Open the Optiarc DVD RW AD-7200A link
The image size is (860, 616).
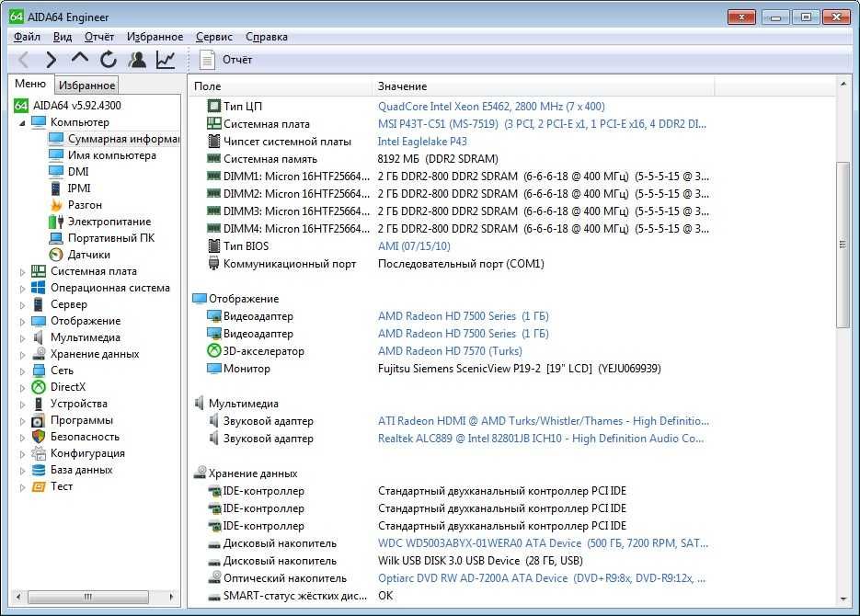(542, 578)
